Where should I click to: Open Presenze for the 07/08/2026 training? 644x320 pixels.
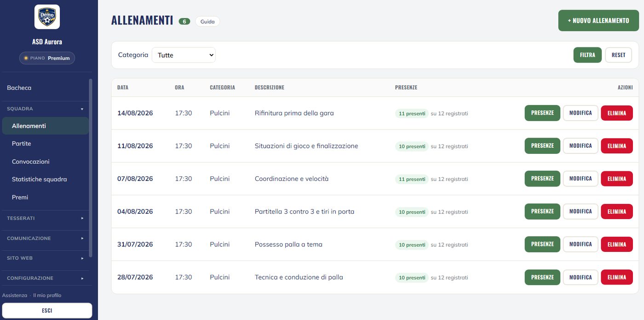(x=542, y=179)
